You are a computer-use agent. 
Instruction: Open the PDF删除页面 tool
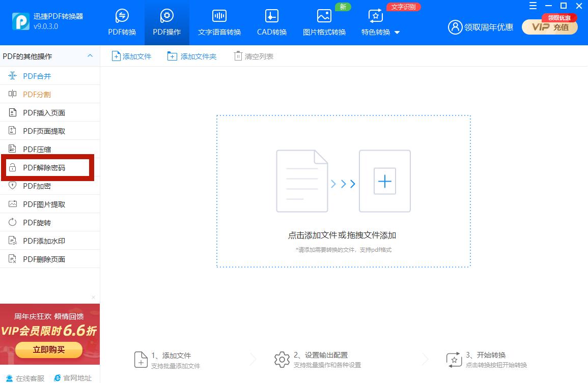tap(42, 258)
